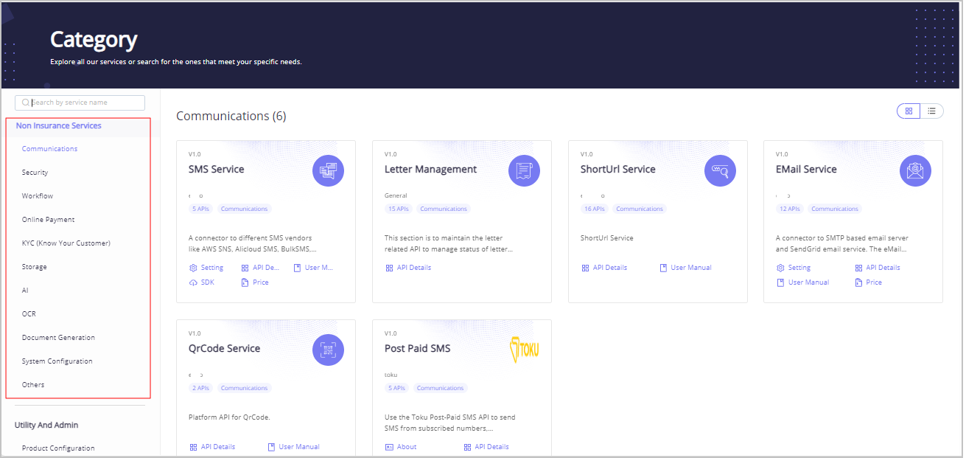Select Document Generation category
This screenshot has width=980, height=458.
click(x=58, y=338)
